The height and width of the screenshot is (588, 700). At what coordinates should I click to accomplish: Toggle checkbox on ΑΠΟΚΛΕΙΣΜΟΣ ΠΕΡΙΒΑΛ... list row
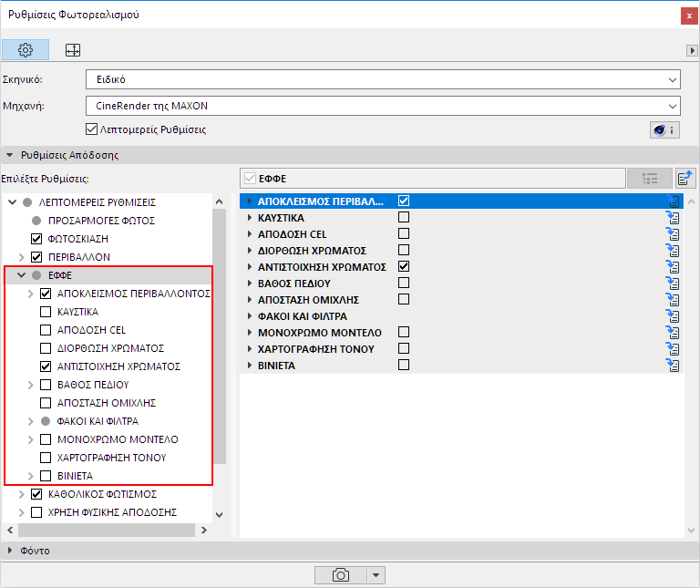tap(404, 201)
